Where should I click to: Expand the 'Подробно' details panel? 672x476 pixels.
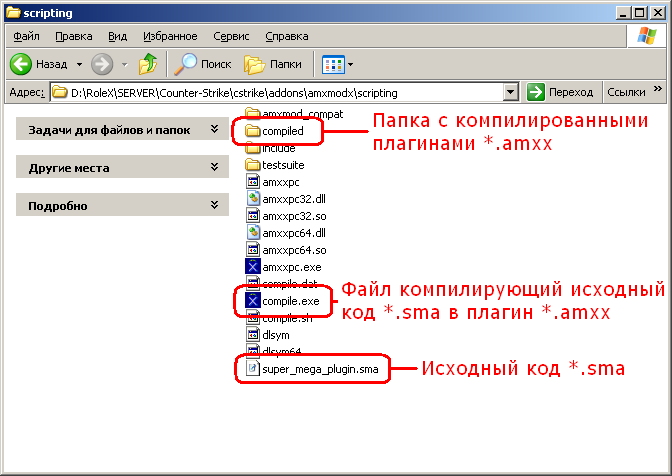pyautogui.click(x=213, y=206)
